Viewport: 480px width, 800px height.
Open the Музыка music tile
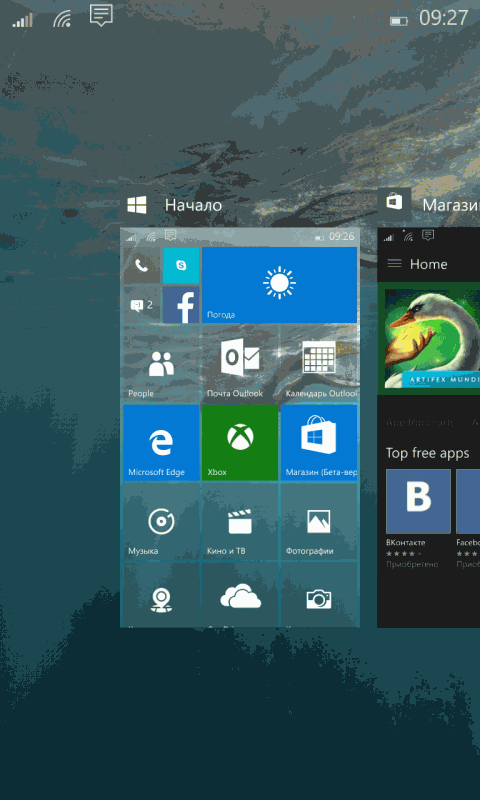point(161,521)
